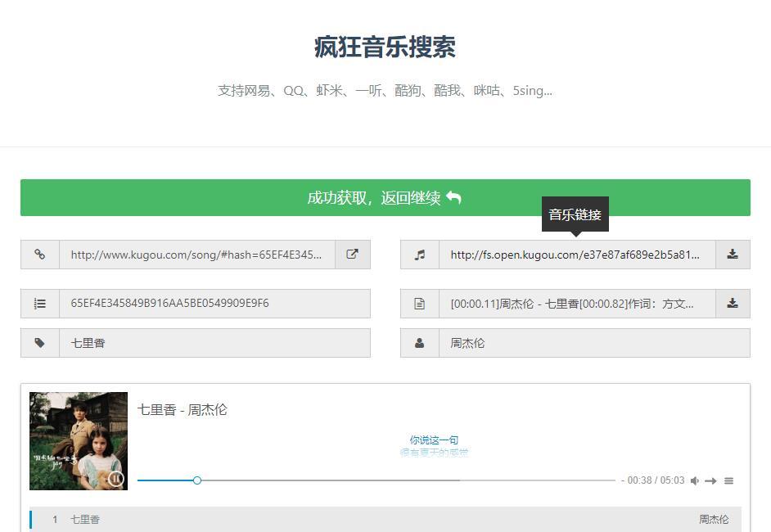Click the current lyric line 你说这一句

(434, 440)
